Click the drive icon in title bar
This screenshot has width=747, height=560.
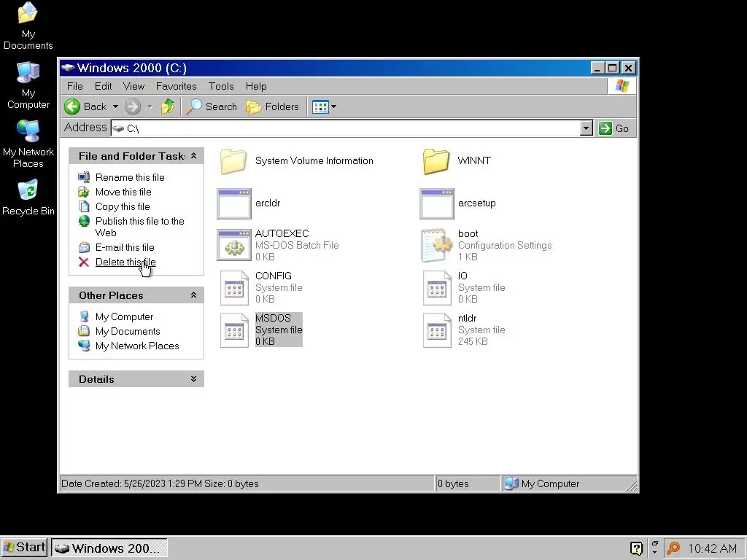tap(68, 68)
